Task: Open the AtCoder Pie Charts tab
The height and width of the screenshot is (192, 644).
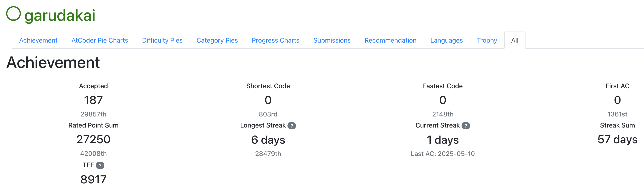Action: (x=100, y=40)
